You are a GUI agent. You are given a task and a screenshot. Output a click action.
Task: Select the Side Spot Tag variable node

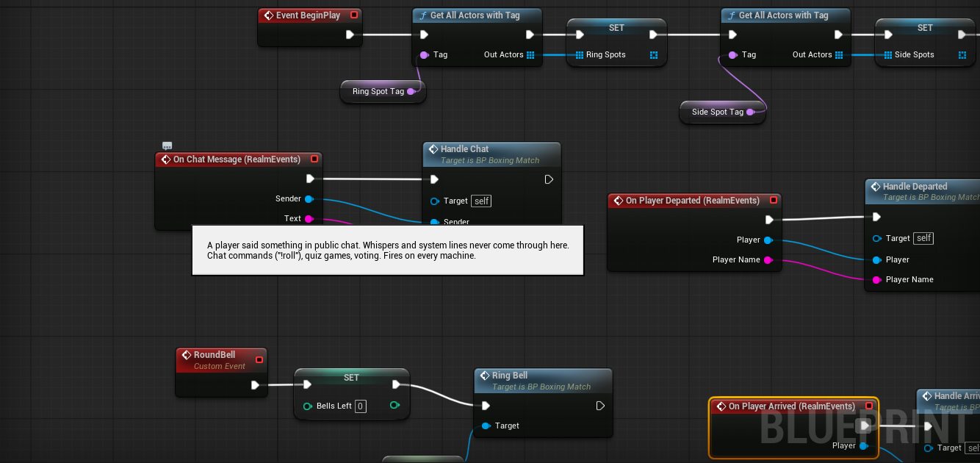[x=724, y=112]
